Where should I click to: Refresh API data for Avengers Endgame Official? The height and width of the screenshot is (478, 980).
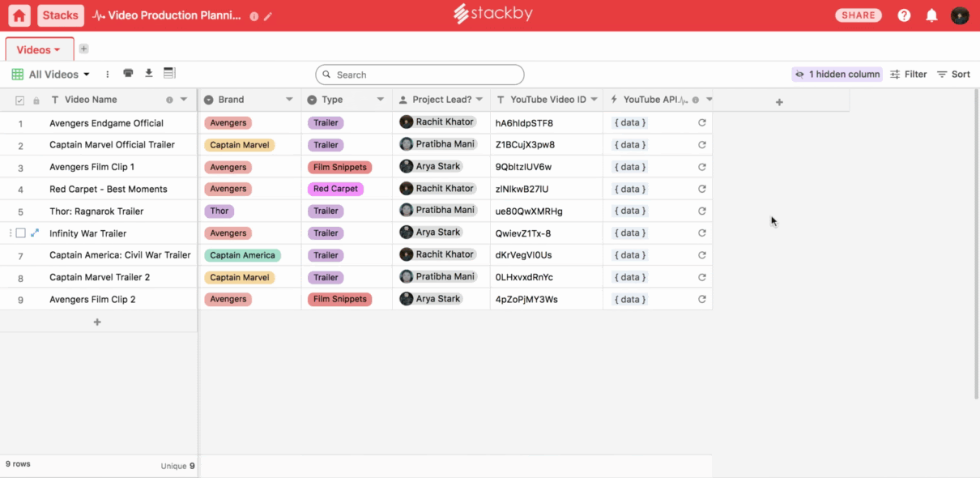point(702,123)
